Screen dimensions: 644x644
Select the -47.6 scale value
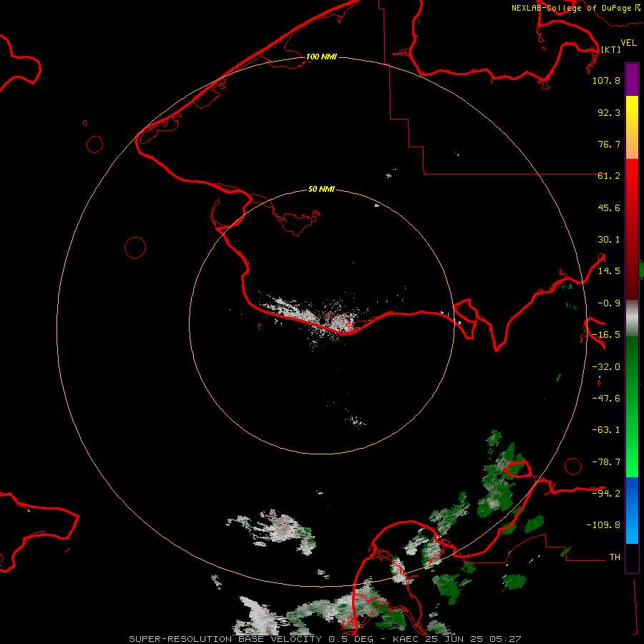606,399
